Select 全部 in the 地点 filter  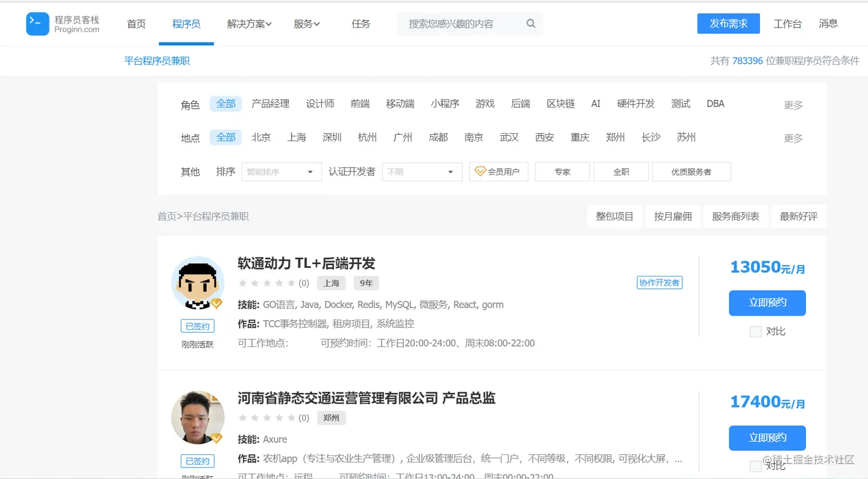pyautogui.click(x=226, y=138)
